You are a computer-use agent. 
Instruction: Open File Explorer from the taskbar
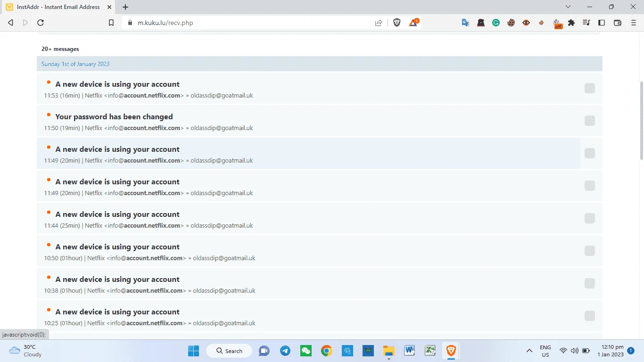coord(389,351)
